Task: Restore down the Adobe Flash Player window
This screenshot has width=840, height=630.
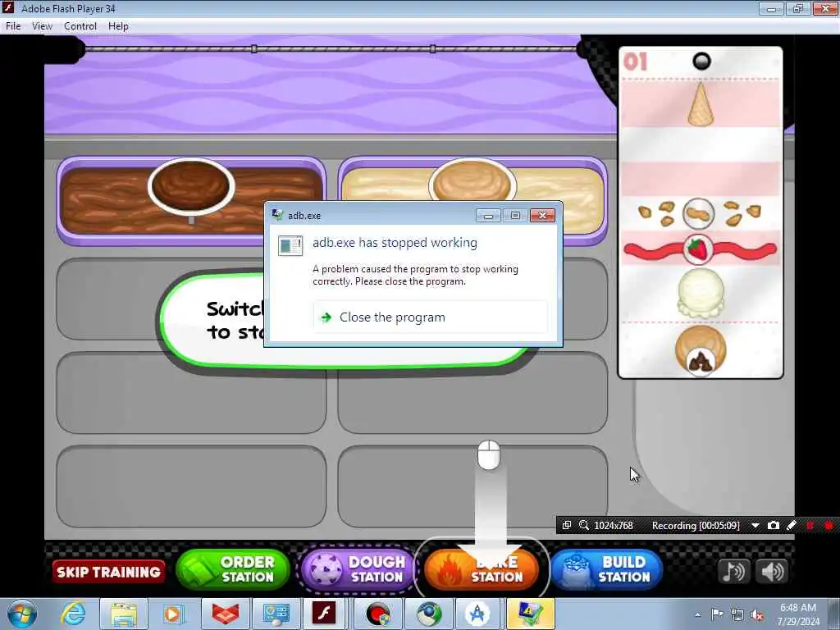Action: click(x=798, y=8)
